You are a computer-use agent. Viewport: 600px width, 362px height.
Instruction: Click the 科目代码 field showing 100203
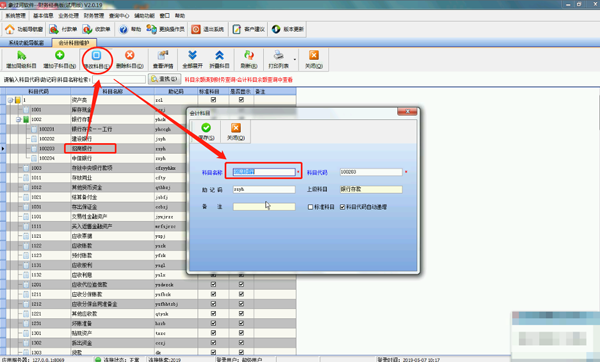(x=371, y=172)
